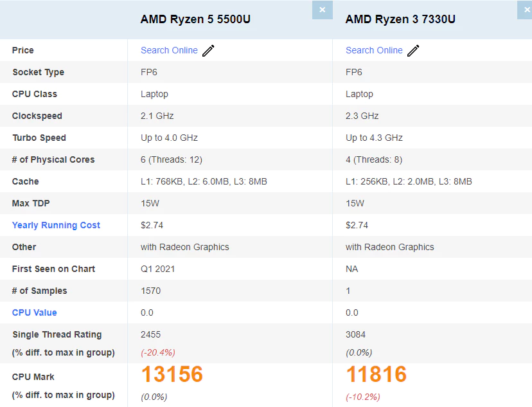Click the CPU Class row label
Image resolution: width=532 pixels, height=407 pixels.
(35, 94)
